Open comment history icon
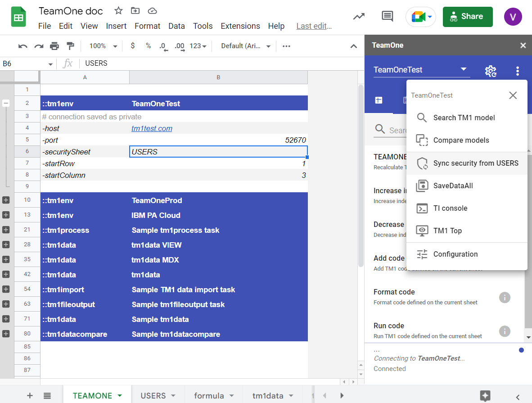The height and width of the screenshot is (403, 532). tap(387, 16)
